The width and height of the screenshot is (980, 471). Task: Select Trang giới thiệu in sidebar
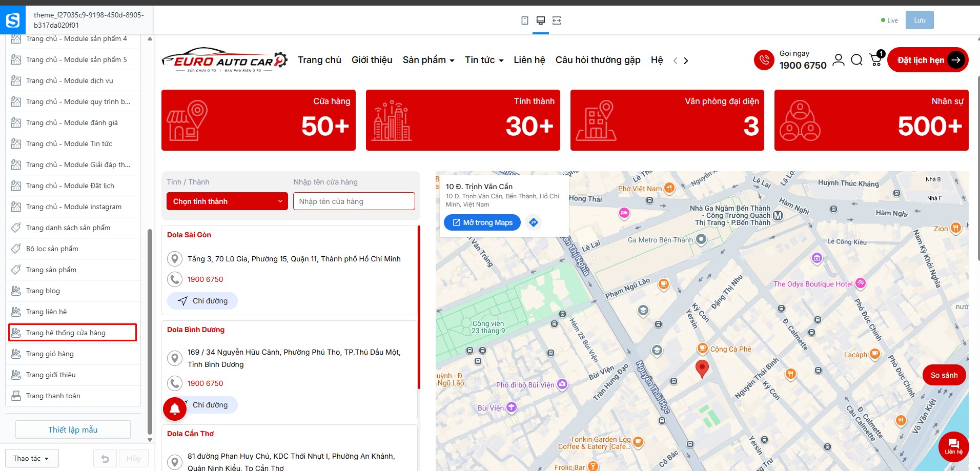(x=73, y=375)
